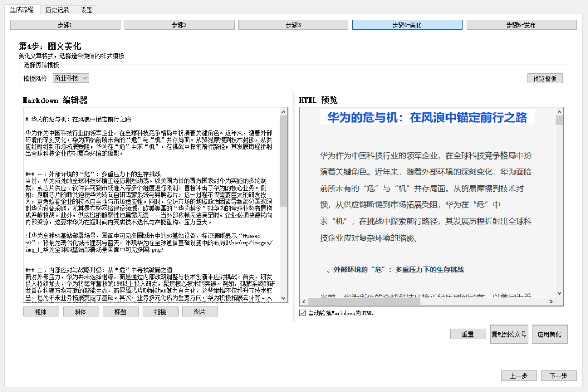588x392 pixels.
Task: Click the 重置 button
Action: click(x=468, y=334)
